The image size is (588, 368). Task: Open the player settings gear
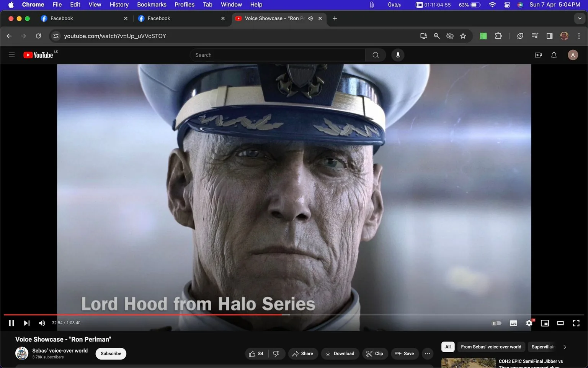pyautogui.click(x=529, y=323)
